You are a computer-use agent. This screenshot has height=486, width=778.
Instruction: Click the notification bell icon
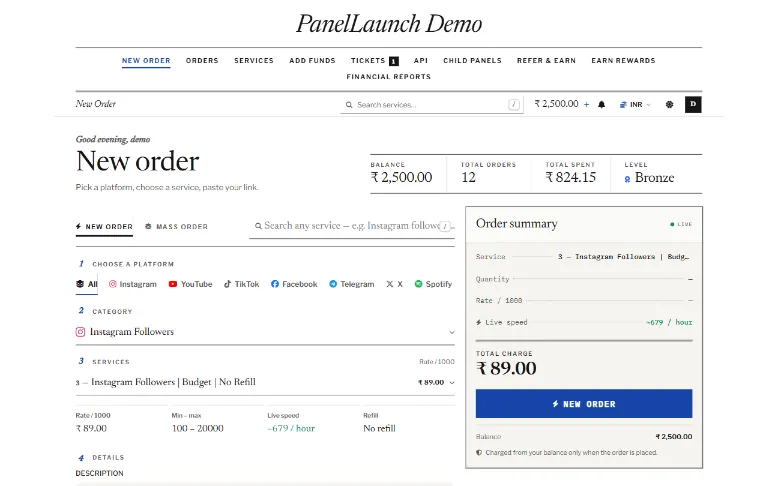601,105
